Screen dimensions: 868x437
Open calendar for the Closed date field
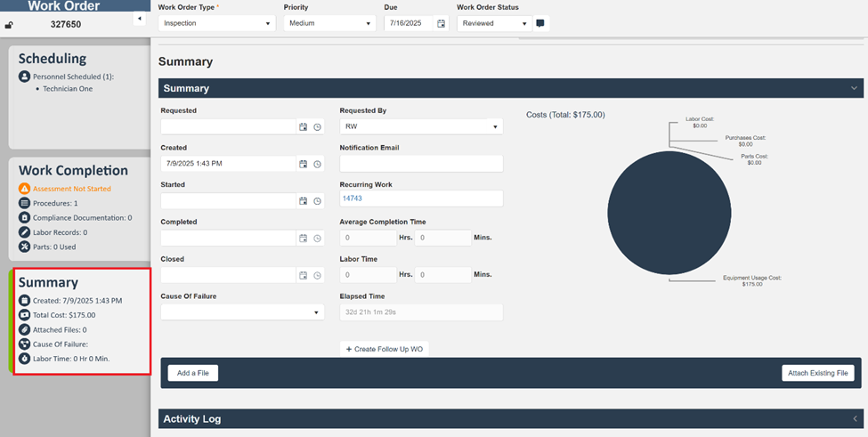(x=304, y=276)
